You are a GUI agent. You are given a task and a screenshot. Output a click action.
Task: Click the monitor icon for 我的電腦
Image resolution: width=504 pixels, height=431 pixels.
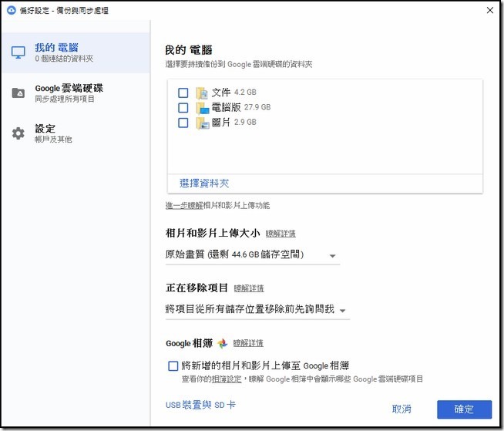(18, 52)
